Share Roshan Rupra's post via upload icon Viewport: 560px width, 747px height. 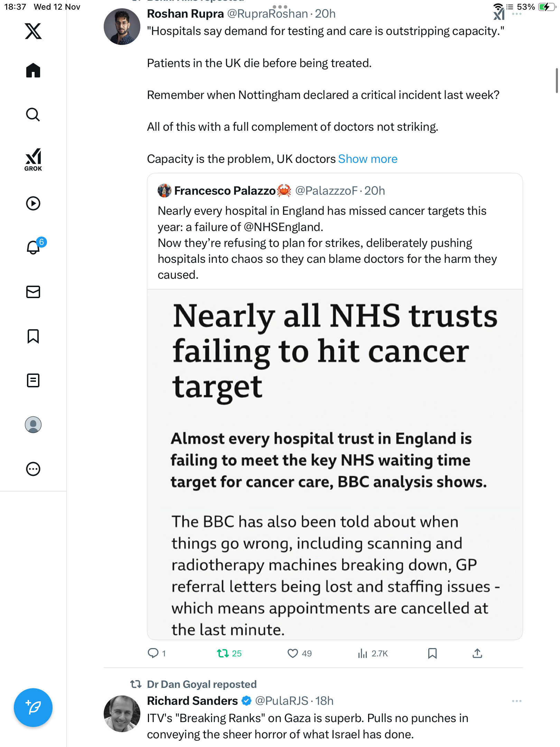coord(477,653)
